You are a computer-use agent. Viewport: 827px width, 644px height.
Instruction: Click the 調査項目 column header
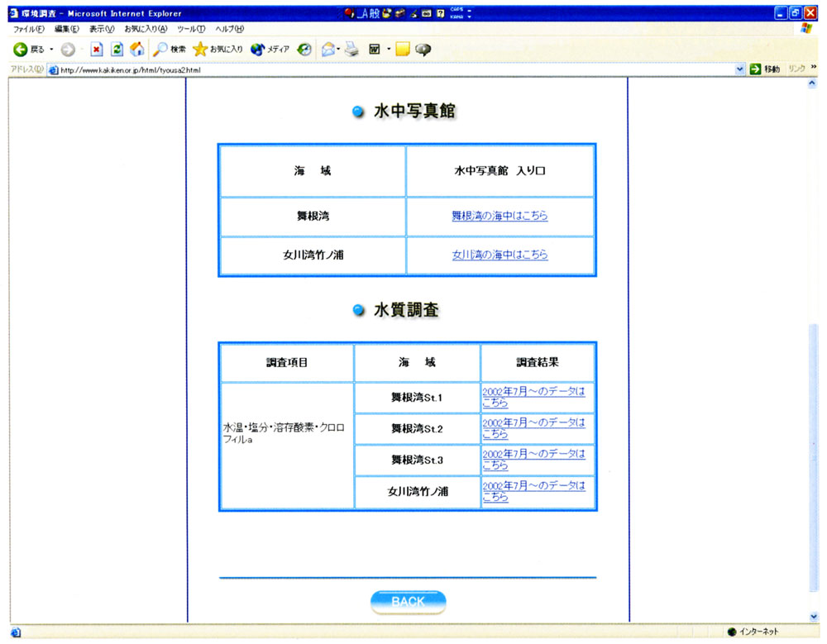[286, 362]
